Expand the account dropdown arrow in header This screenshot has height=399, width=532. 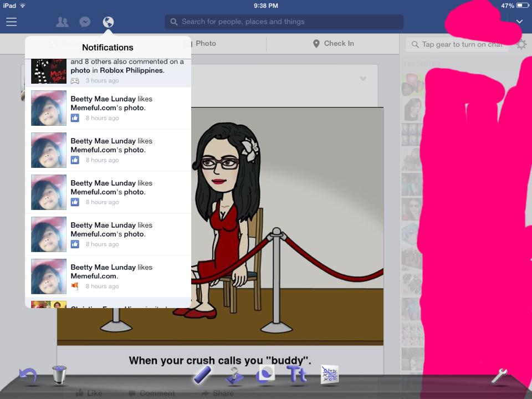click(519, 22)
